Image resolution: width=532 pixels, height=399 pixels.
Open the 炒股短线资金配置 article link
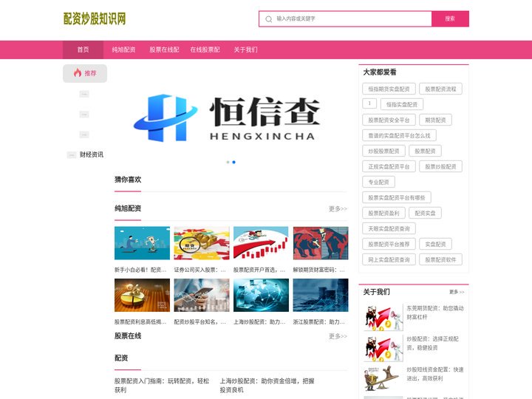tap(435, 374)
